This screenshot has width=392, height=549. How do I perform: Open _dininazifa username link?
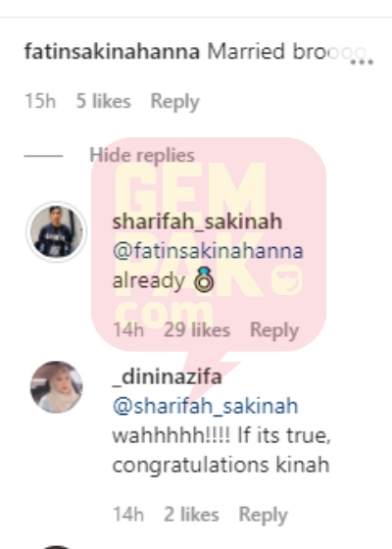[167, 377]
